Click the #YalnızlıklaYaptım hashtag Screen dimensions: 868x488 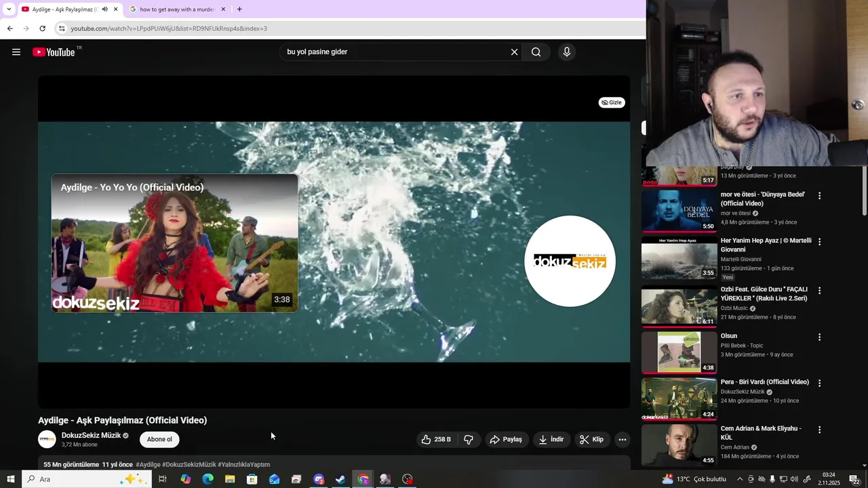[x=244, y=465]
